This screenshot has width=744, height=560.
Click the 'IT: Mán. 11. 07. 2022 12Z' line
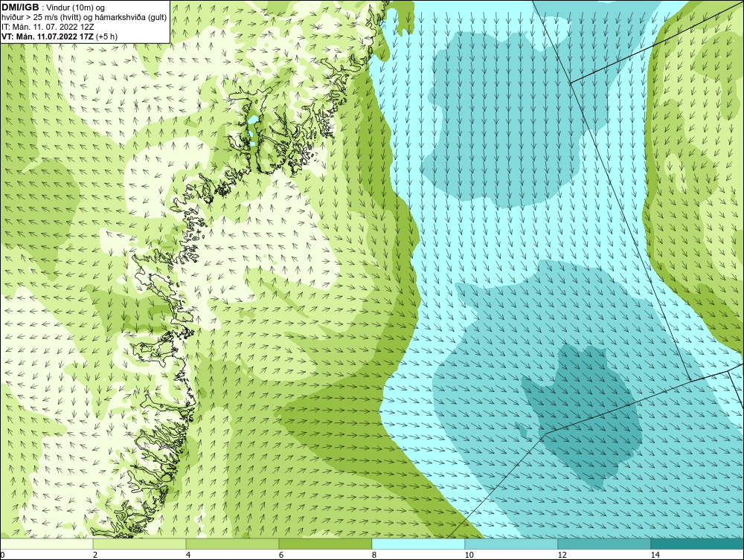pos(48,27)
